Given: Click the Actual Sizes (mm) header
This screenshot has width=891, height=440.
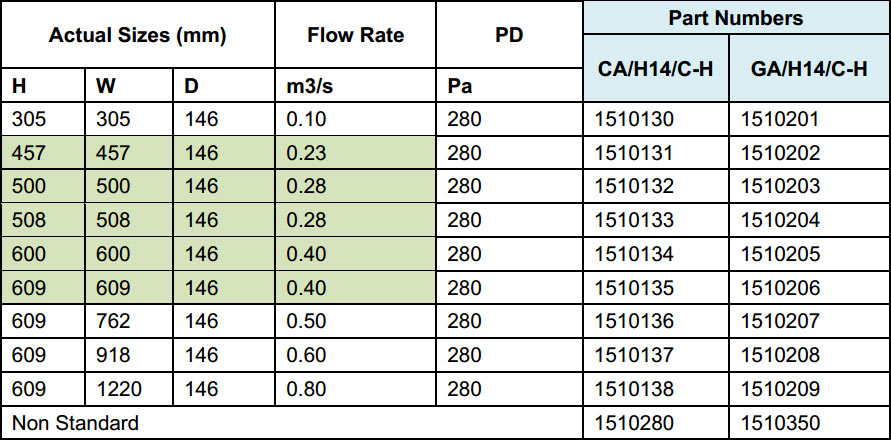Looking at the screenshot, I should 138,35.
